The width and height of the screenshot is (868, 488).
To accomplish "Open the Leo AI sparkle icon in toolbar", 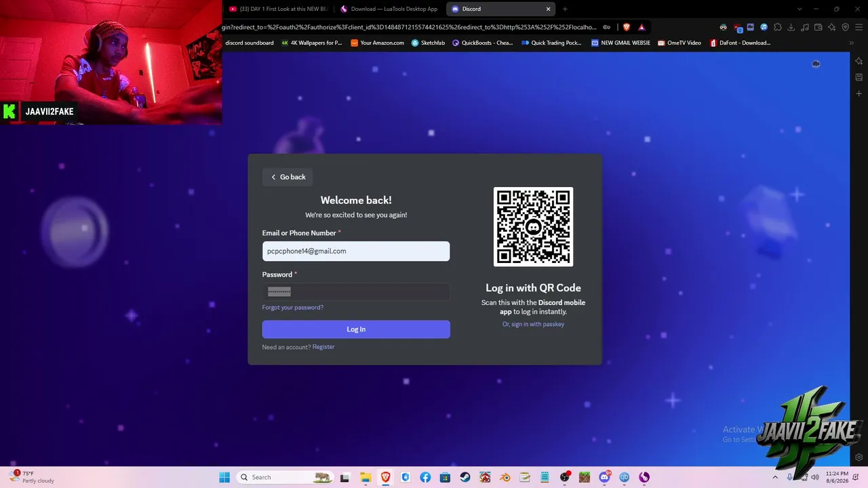I will [832, 27].
